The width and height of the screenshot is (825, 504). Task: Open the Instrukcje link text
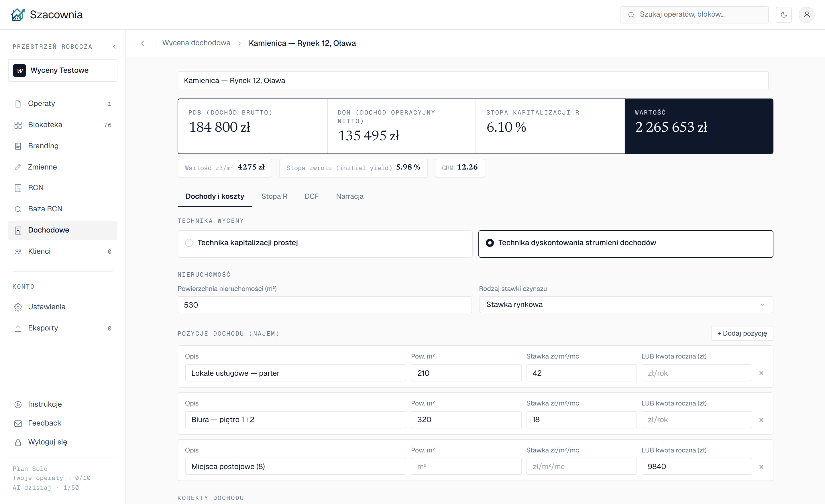[x=45, y=404]
